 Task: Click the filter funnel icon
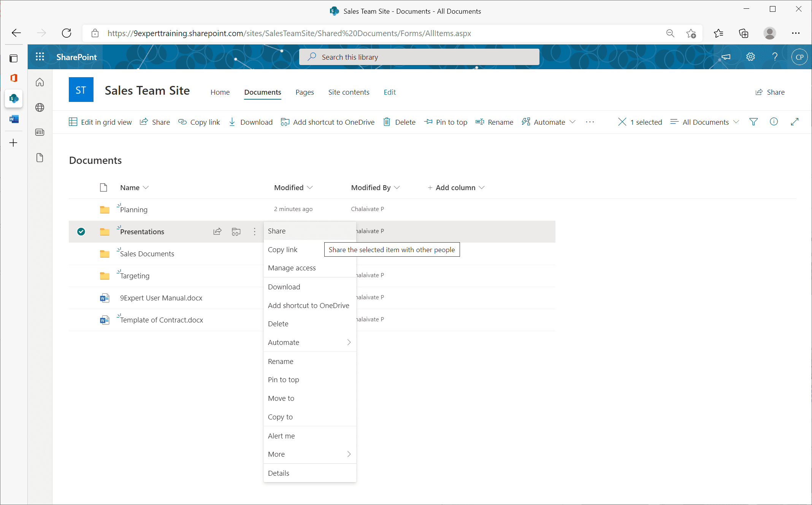(754, 122)
